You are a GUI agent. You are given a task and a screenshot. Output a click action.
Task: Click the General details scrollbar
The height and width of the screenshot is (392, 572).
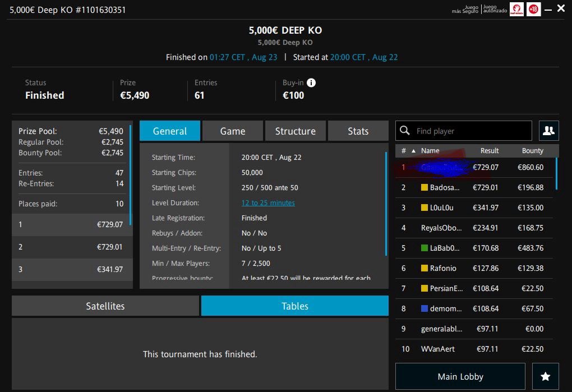pyautogui.click(x=386, y=204)
